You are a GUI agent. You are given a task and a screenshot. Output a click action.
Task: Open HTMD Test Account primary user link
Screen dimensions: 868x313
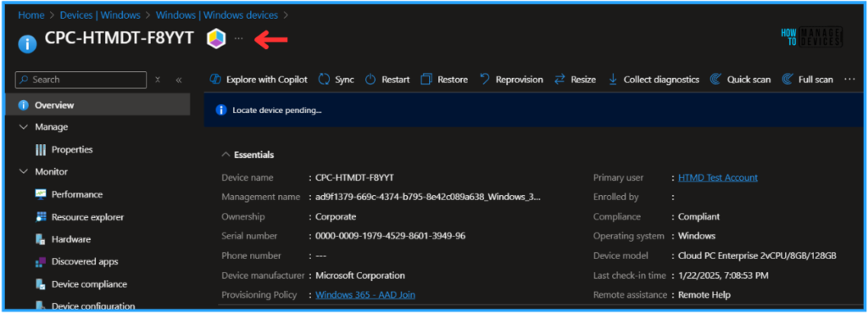coord(718,177)
